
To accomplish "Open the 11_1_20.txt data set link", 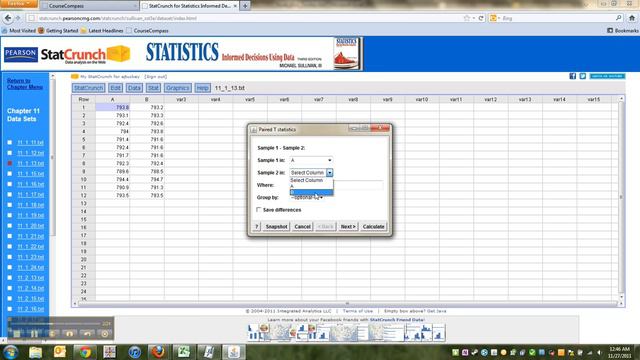I will tap(31, 226).
